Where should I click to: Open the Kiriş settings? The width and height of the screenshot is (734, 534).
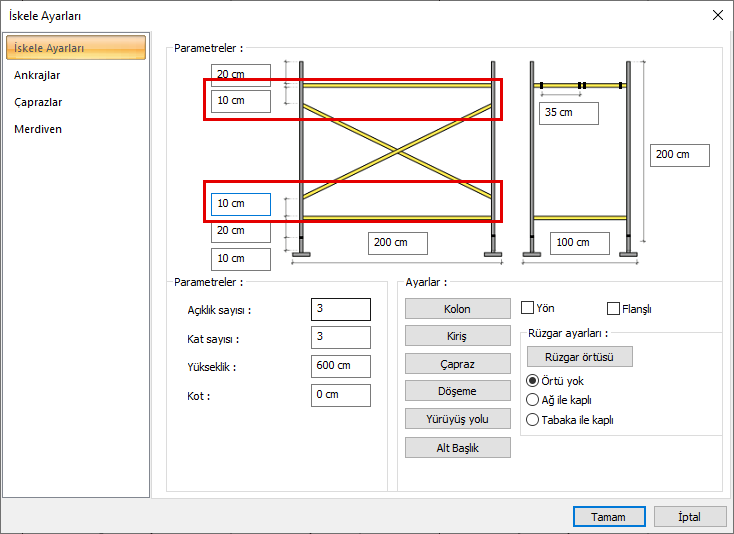tap(457, 336)
